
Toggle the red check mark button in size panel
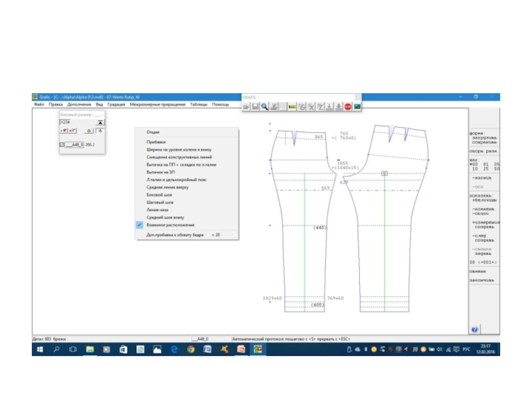65,131
